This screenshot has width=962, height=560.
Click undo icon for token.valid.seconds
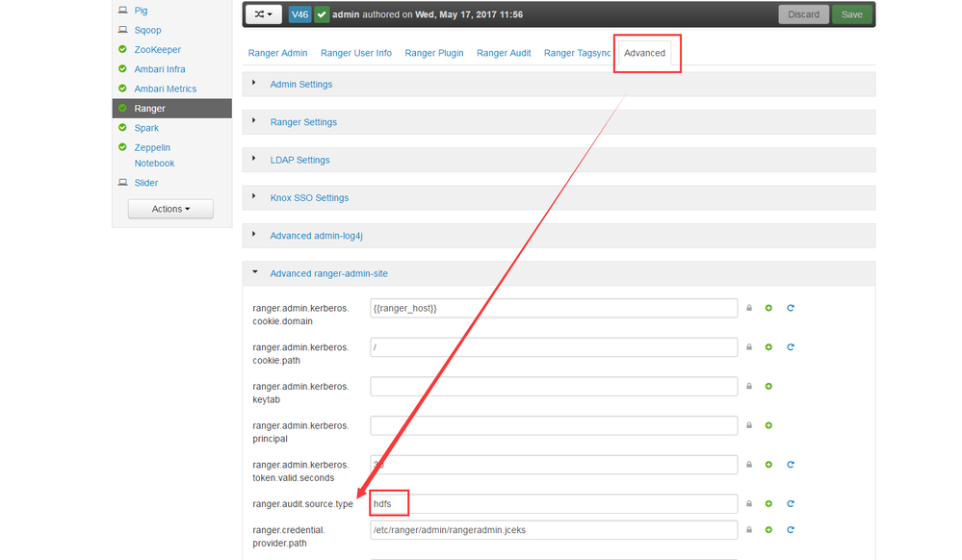[791, 465]
